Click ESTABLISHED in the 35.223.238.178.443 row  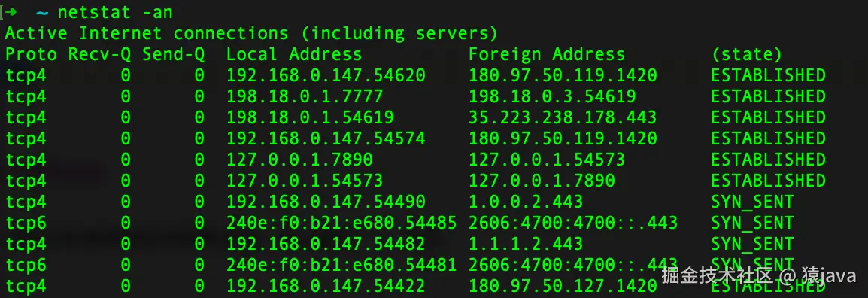769,117
